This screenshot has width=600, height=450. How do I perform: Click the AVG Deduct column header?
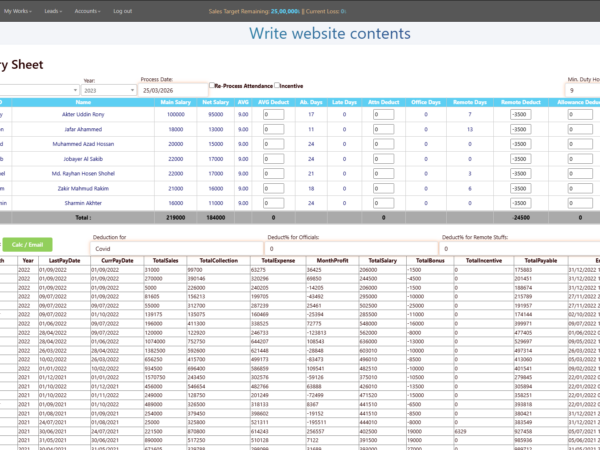point(274,102)
